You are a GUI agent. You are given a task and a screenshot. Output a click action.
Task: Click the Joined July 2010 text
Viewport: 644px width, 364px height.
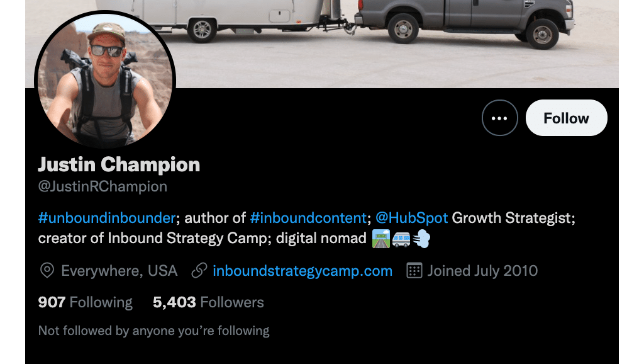tap(482, 271)
